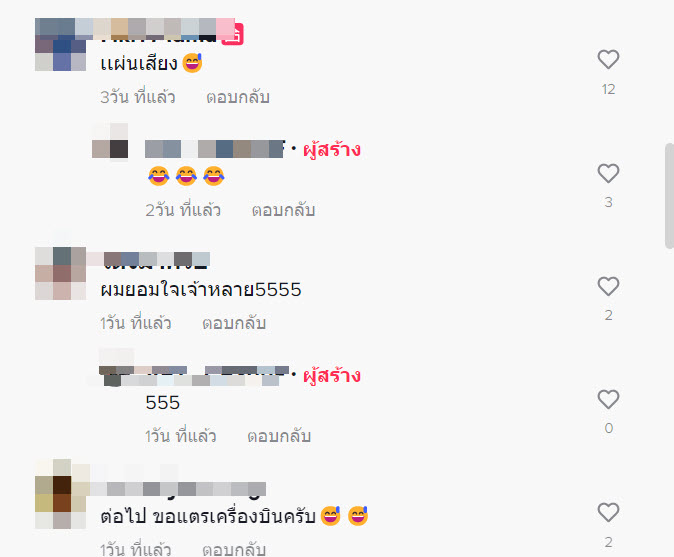Open the avatar of the "แผ่นเสียง" commenter
Image resolution: width=674 pixels, height=557 pixels.
60,44
